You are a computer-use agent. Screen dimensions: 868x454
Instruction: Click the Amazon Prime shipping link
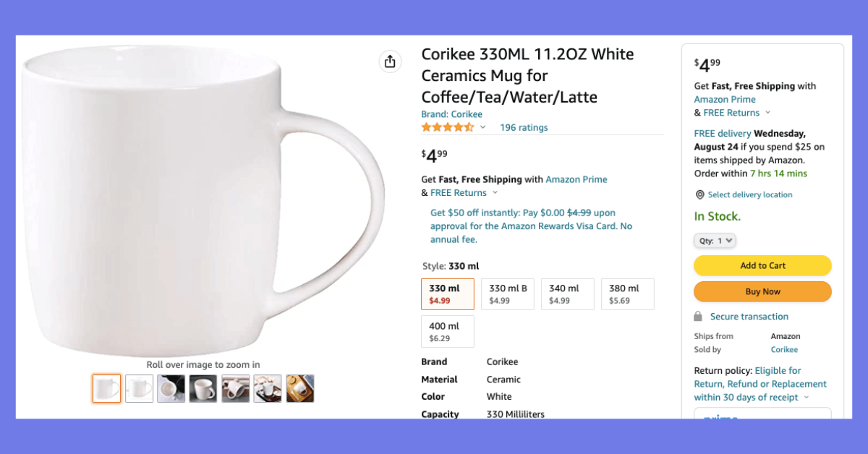coord(576,179)
